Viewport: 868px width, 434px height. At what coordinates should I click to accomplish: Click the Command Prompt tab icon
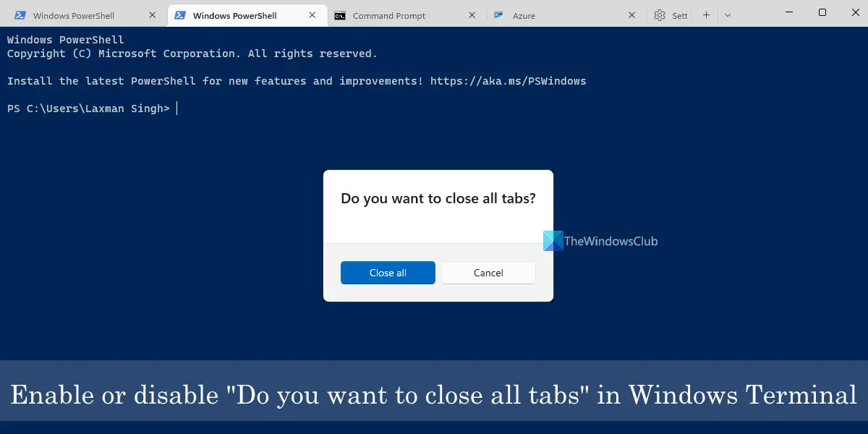[x=340, y=15]
